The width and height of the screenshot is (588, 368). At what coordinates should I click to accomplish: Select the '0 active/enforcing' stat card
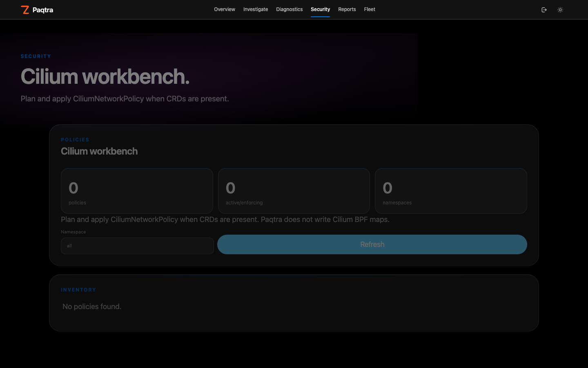tap(294, 191)
